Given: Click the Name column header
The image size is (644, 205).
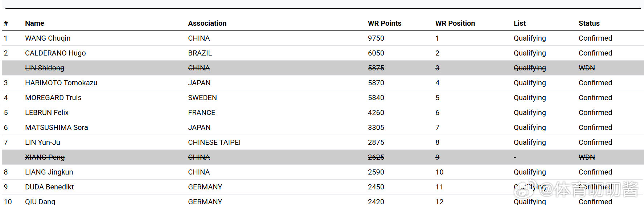Looking at the screenshot, I should [x=34, y=23].
